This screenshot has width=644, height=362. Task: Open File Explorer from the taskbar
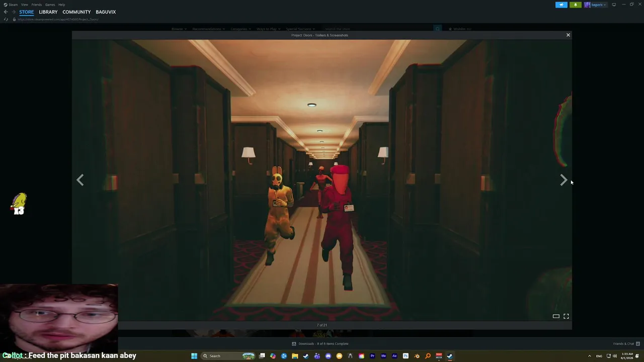tap(295, 356)
